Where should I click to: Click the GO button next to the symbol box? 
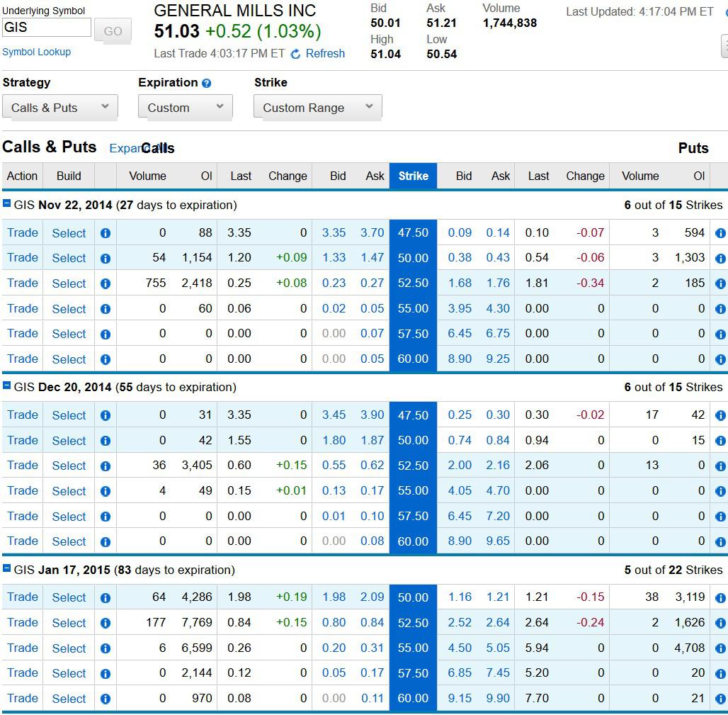(113, 30)
